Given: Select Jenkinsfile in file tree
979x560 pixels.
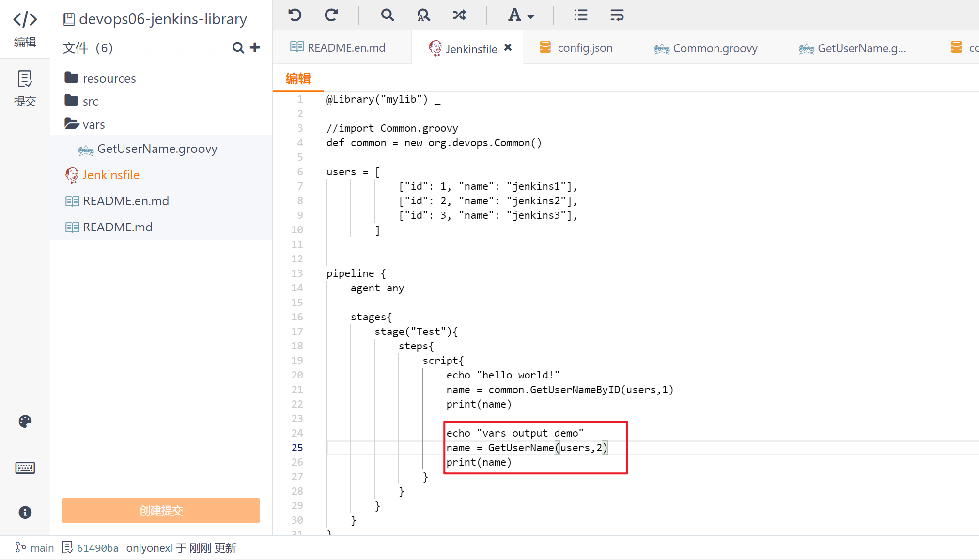Looking at the screenshot, I should tap(102, 175).
